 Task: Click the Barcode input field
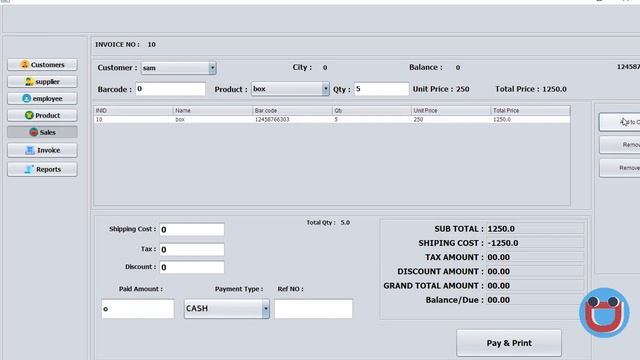click(x=170, y=89)
